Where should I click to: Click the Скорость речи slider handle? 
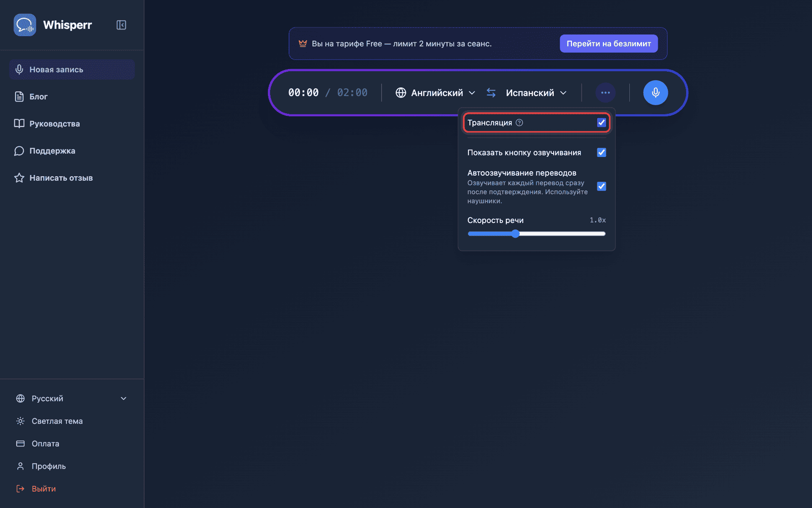point(516,234)
